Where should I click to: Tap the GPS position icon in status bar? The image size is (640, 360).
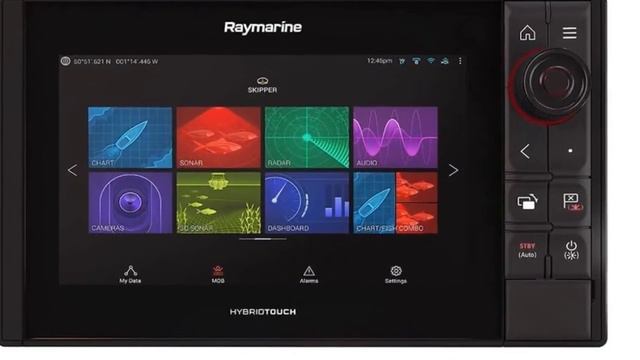[x=65, y=61]
